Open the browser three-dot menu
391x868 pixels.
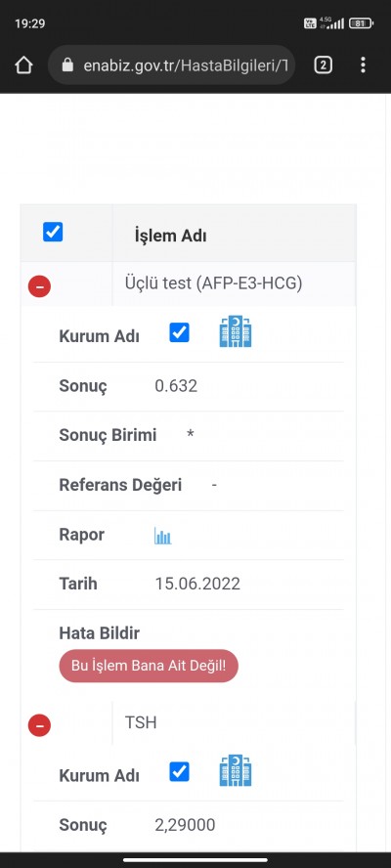363,65
